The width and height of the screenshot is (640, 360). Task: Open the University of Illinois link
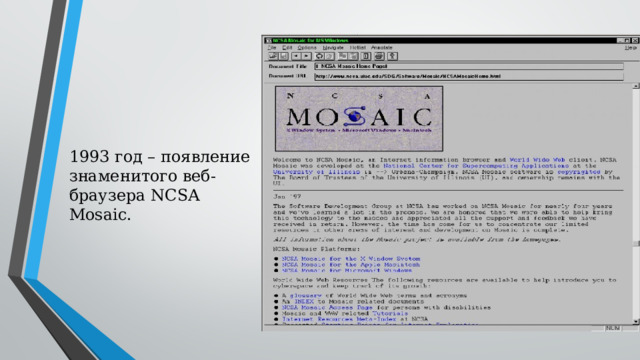tap(316, 172)
